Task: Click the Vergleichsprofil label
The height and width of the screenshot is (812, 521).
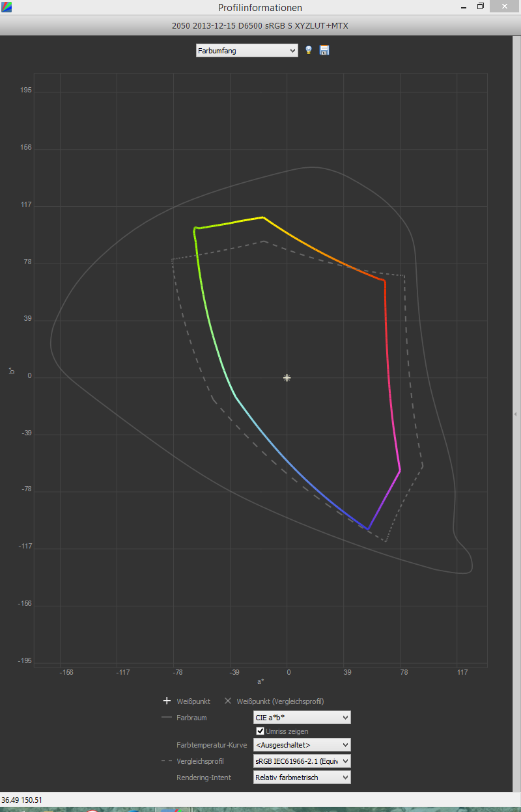Action: [200, 761]
